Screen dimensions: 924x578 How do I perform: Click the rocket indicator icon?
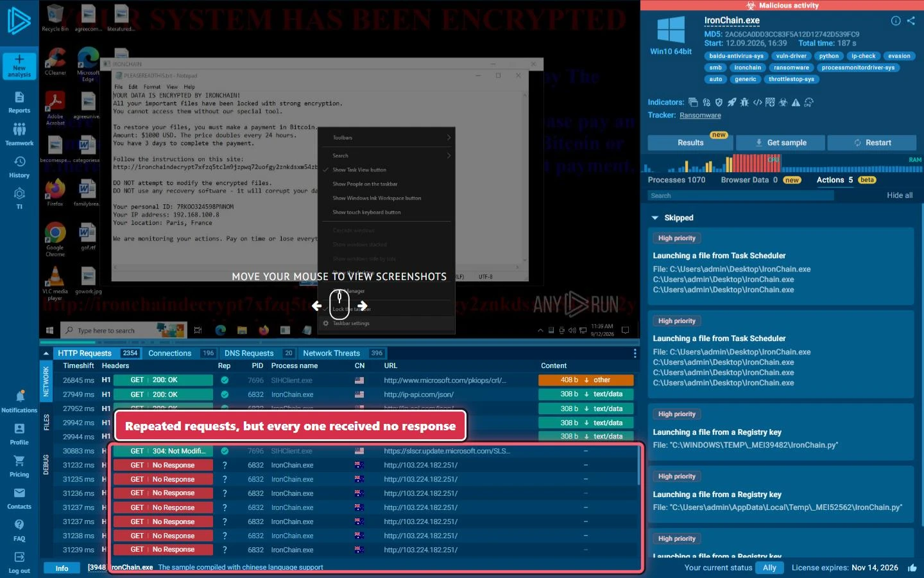tap(732, 102)
